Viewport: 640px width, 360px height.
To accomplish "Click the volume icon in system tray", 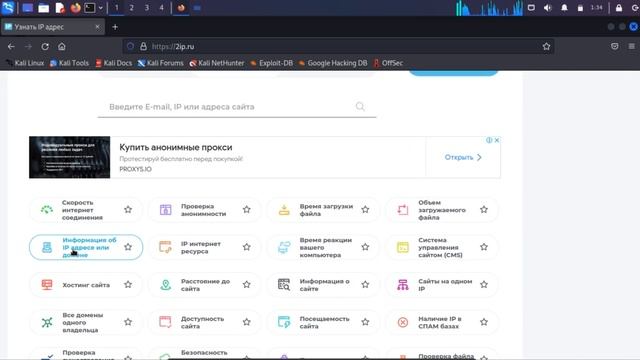I will 547,8.
